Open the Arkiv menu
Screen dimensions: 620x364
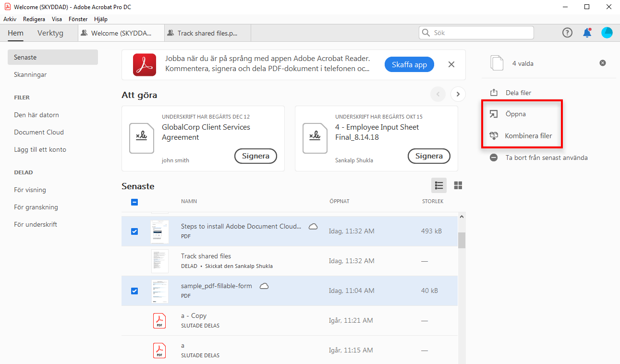pos(10,19)
